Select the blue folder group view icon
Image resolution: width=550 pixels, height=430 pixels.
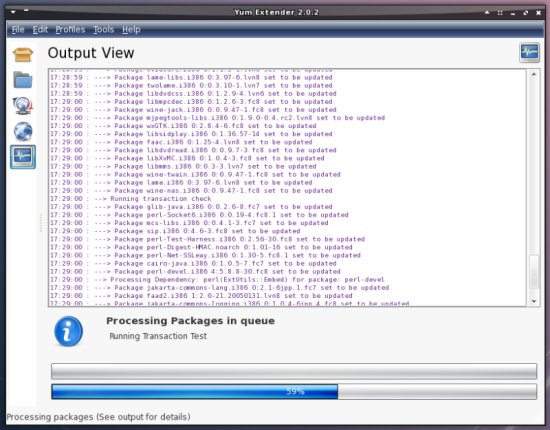[23, 80]
